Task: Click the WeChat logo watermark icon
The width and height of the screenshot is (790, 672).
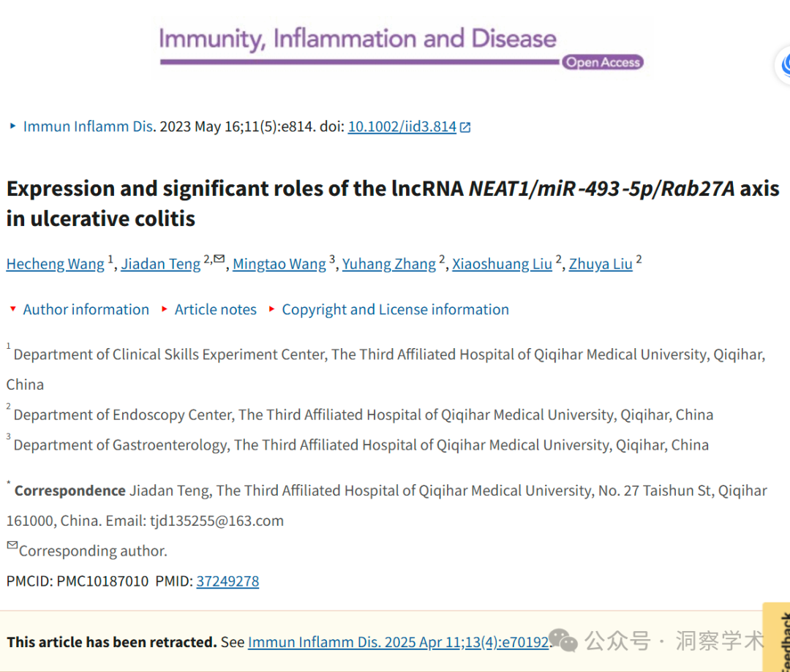Action: coord(563,641)
